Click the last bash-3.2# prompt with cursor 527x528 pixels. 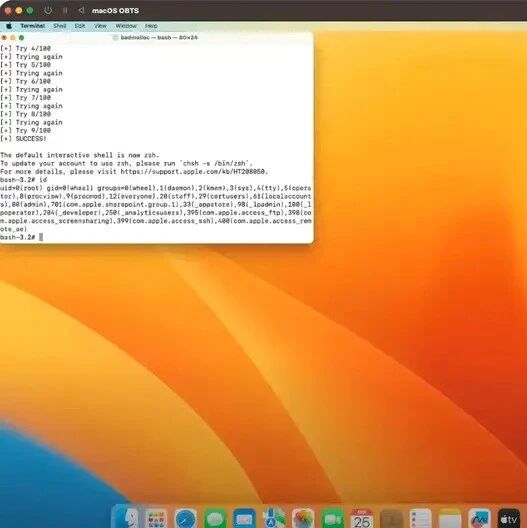point(22,237)
